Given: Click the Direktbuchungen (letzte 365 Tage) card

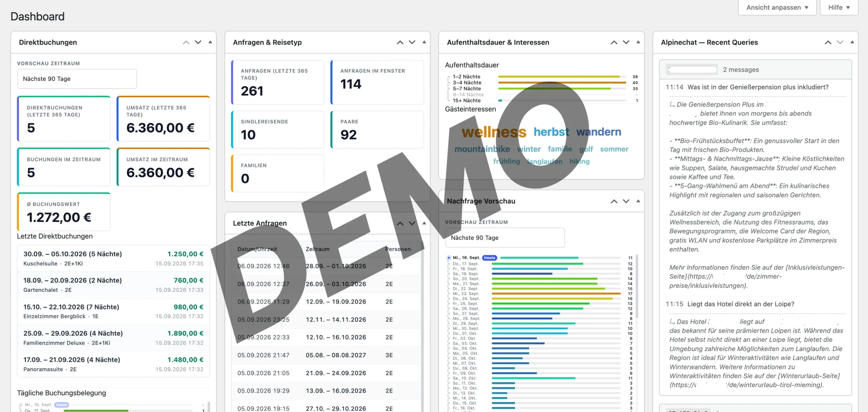Looking at the screenshot, I should point(64,119).
